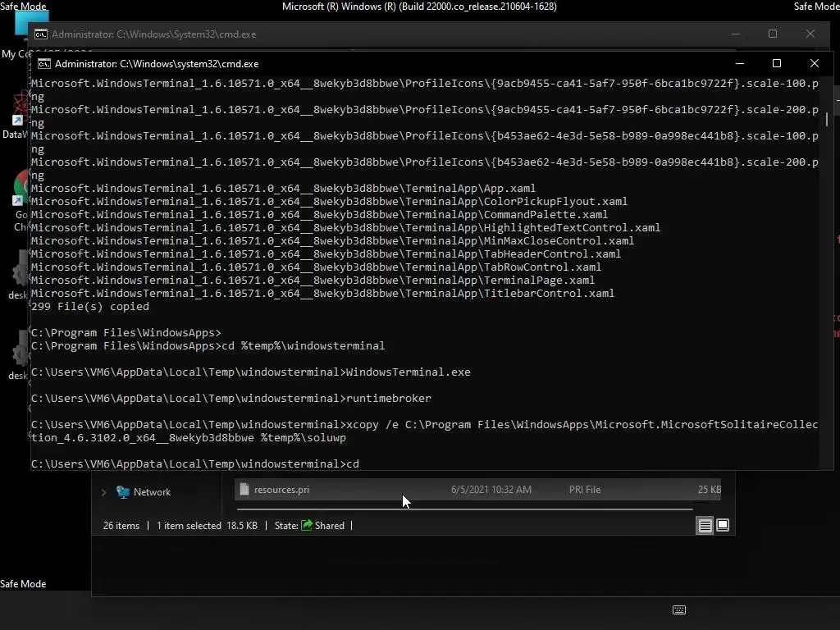Click the 1 item selected 18.5 KB text
Image resolution: width=840 pixels, height=630 pixels.
207,526
